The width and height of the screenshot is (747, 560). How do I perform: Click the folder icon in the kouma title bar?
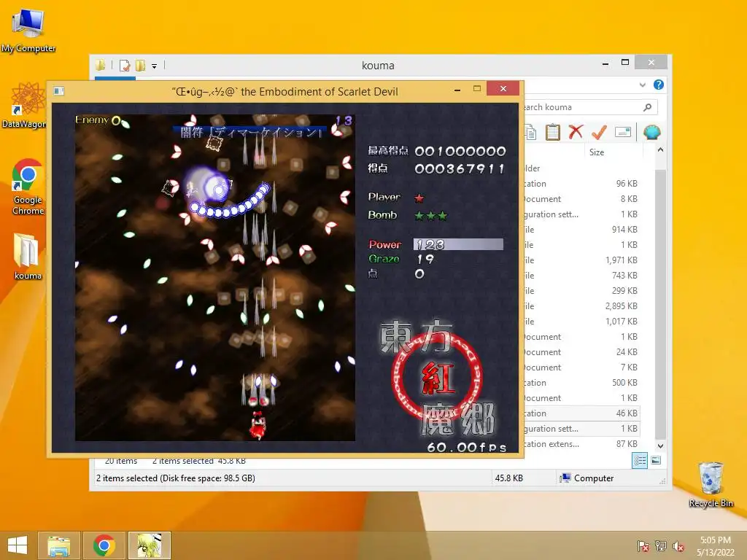pyautogui.click(x=100, y=65)
